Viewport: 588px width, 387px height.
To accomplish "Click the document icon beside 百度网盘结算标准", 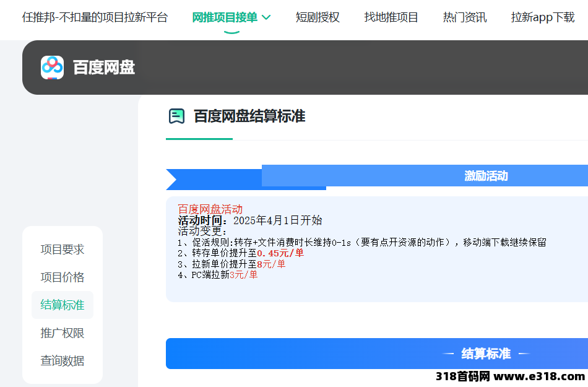I will 176,116.
